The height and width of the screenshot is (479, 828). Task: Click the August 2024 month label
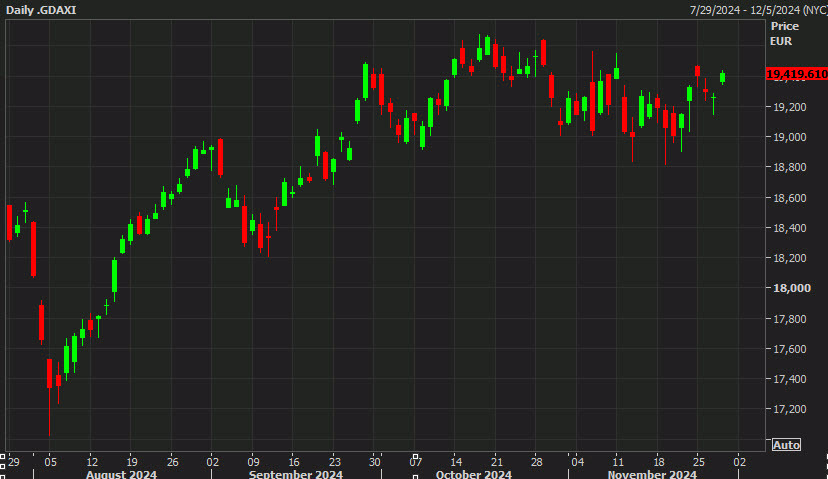(121, 474)
